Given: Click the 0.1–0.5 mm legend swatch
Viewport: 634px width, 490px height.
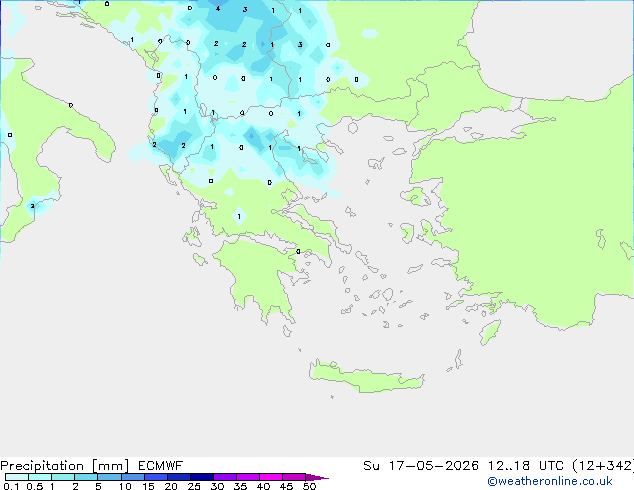Looking at the screenshot, I should [x=17, y=477].
